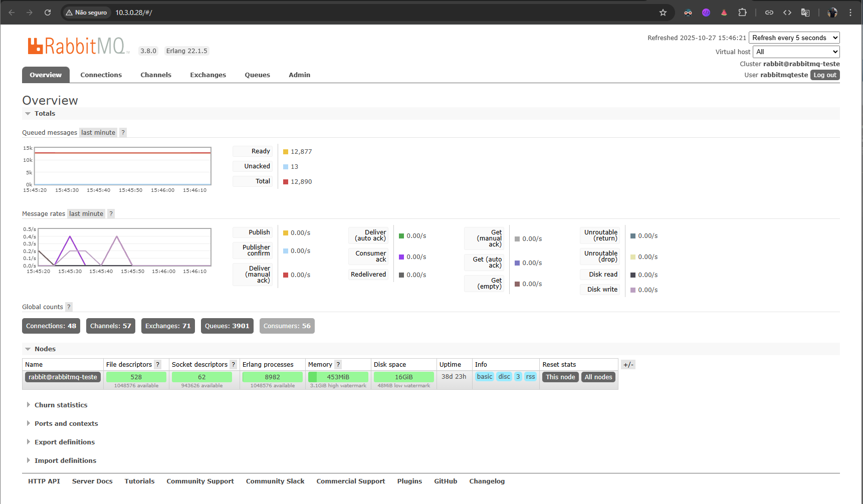Click the red flask extension icon

click(x=724, y=13)
